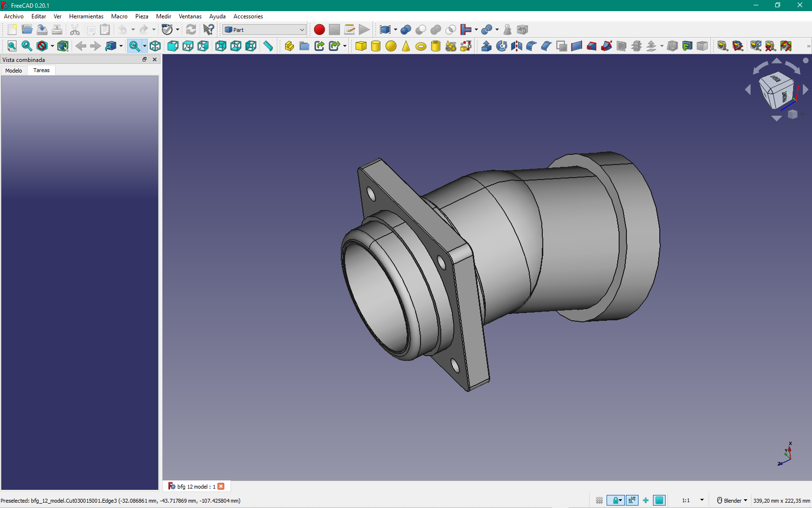
Task: Toggle the snap dimensions button in status bar
Action: click(632, 500)
